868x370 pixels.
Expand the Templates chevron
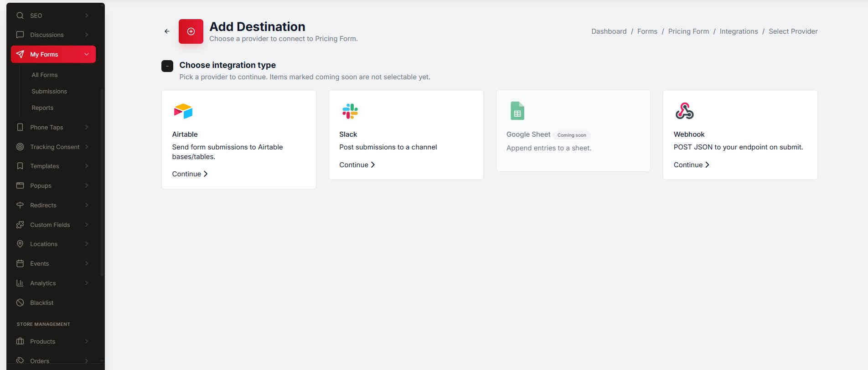tap(87, 166)
